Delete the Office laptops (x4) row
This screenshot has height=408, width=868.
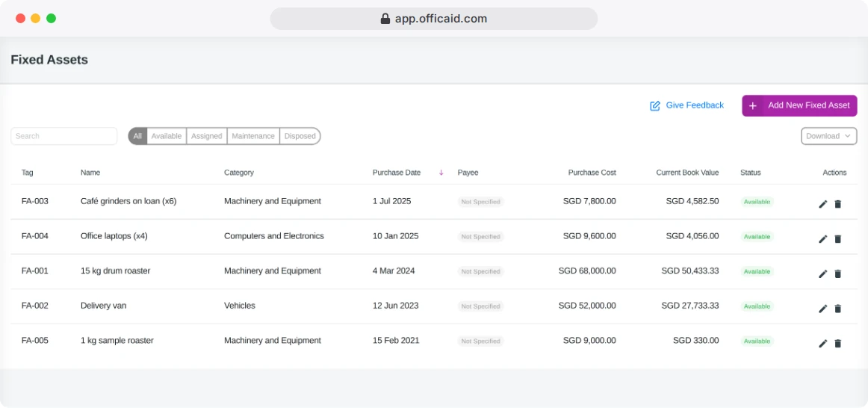(x=837, y=239)
